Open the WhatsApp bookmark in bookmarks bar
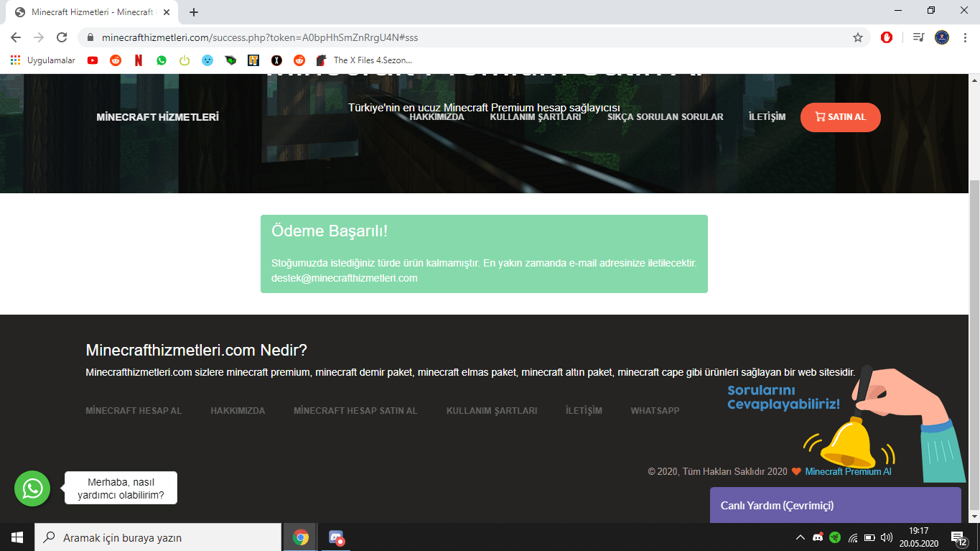 [x=162, y=60]
